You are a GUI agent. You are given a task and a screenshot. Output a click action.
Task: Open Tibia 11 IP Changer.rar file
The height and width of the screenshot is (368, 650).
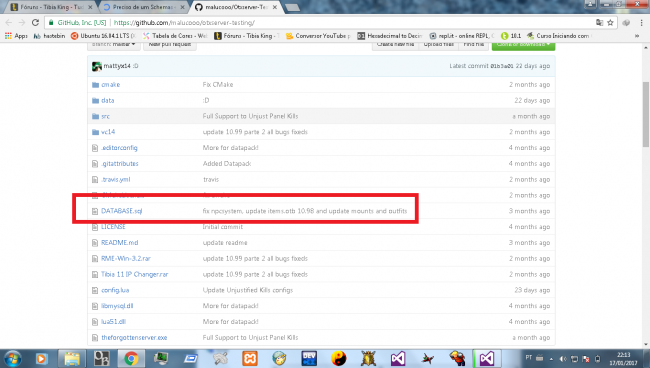tap(134, 274)
